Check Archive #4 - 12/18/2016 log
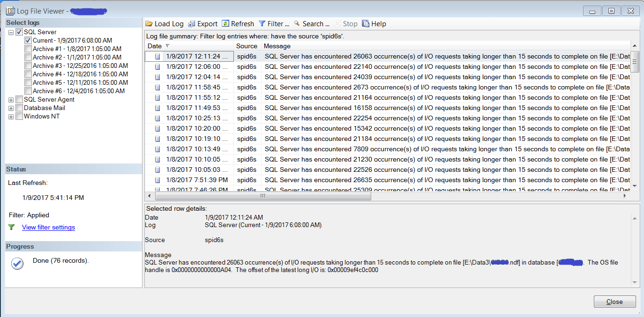 point(28,74)
